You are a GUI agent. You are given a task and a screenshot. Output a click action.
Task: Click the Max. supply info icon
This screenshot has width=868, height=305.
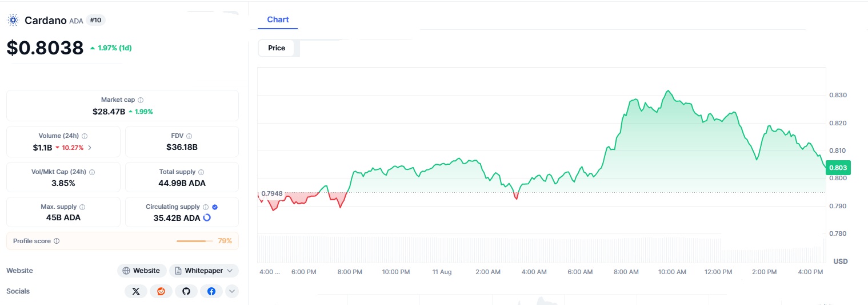click(x=82, y=207)
